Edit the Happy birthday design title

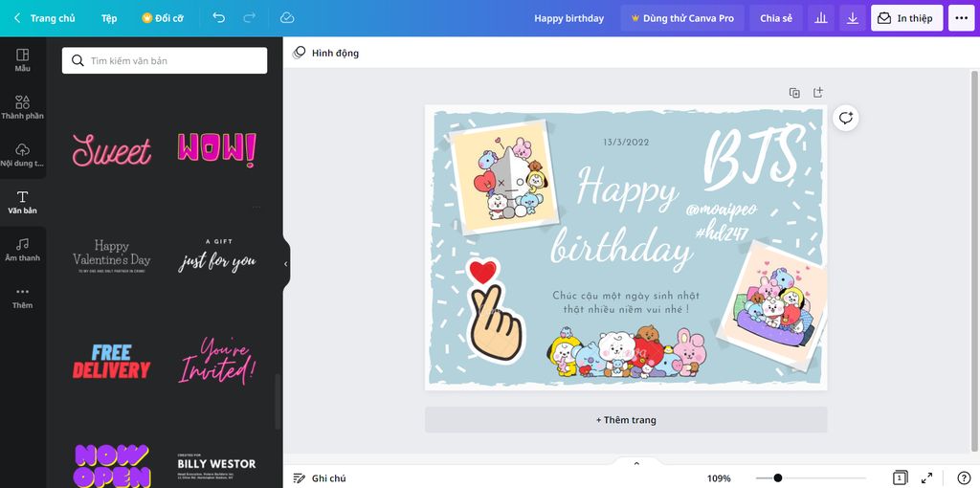568,18
